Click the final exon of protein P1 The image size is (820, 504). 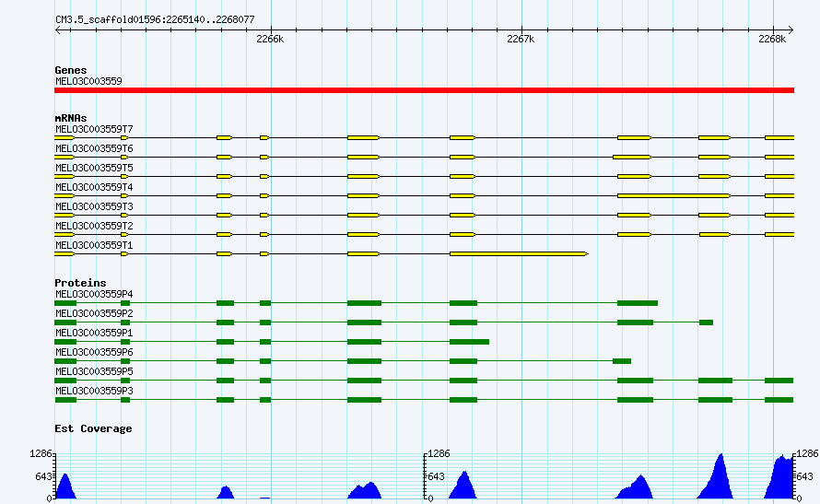(469, 342)
